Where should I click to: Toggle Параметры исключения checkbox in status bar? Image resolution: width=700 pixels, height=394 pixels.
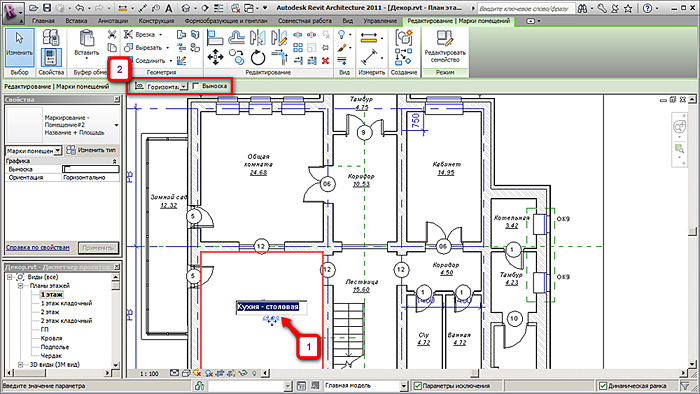click(x=418, y=386)
